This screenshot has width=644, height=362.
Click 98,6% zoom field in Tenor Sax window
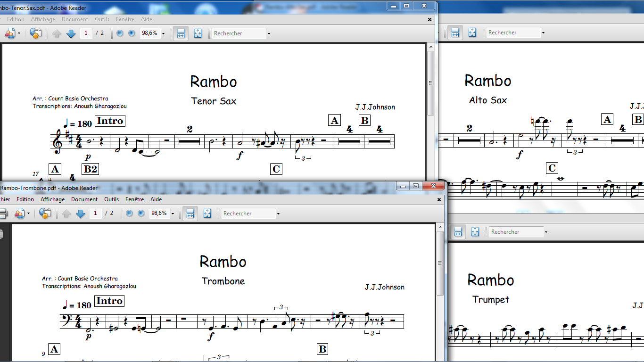point(149,33)
